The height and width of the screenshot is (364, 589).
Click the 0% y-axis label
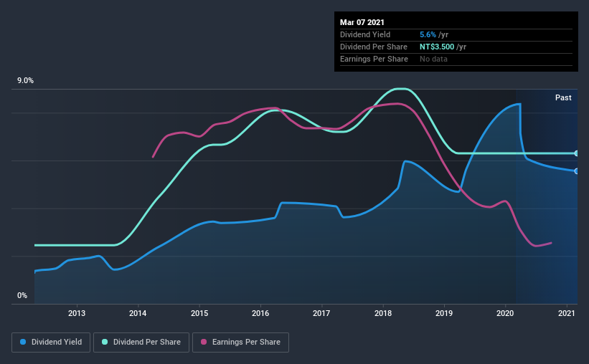tap(22, 296)
